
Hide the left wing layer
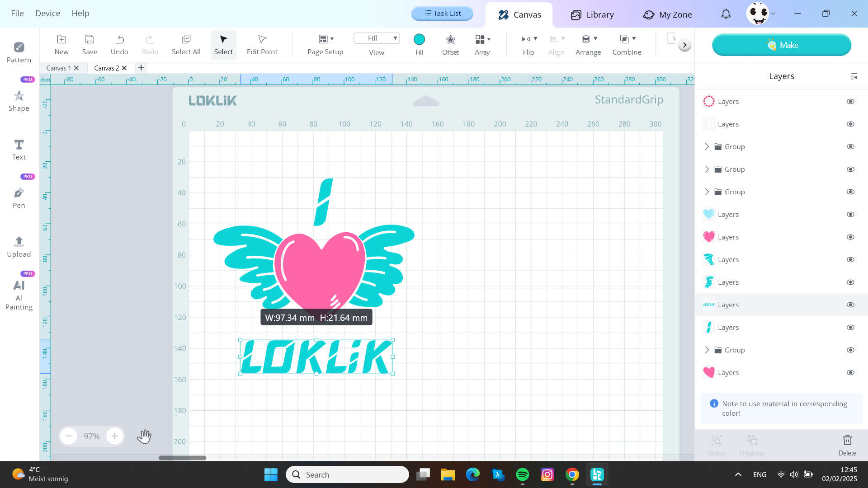point(850,260)
